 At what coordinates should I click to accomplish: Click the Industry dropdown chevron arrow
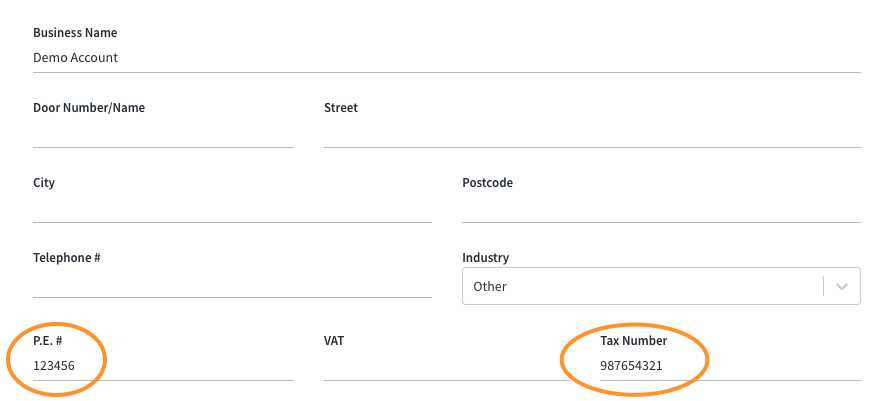[x=842, y=286]
